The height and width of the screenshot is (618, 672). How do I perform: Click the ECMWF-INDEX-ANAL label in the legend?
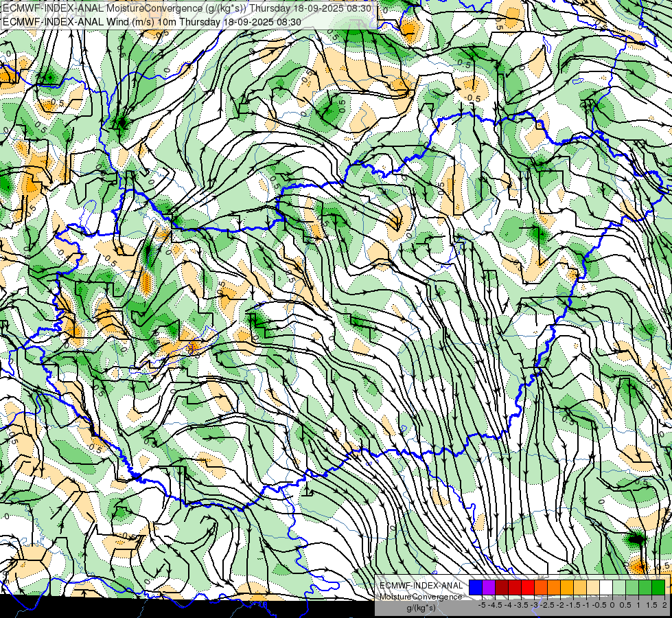(421, 585)
